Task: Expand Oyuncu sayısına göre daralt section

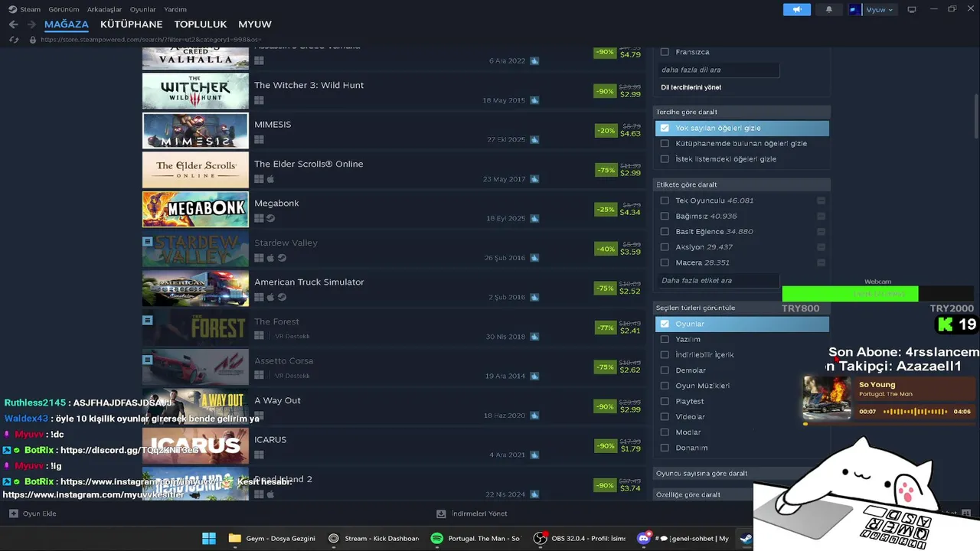Action: click(x=742, y=473)
